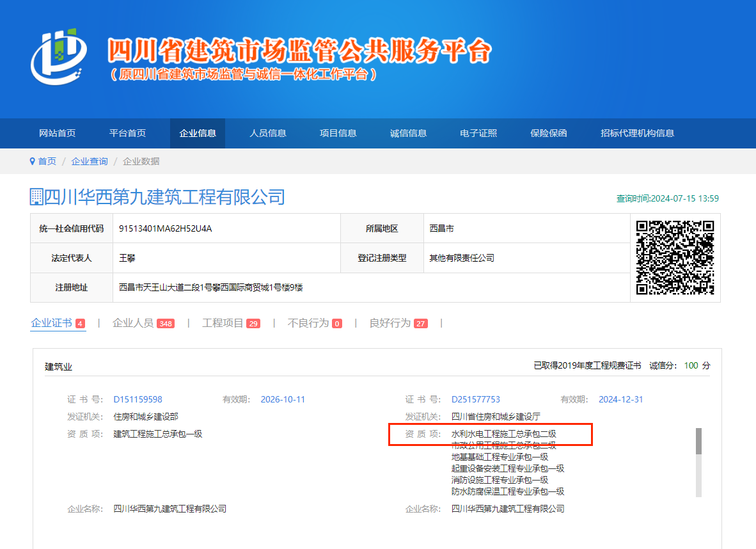The height and width of the screenshot is (549, 756).
Task: Click the 法定代表人 header cell
Action: coord(72,258)
